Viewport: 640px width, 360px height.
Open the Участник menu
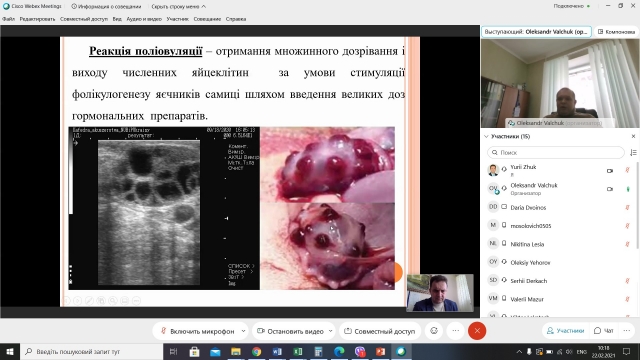pos(178,19)
